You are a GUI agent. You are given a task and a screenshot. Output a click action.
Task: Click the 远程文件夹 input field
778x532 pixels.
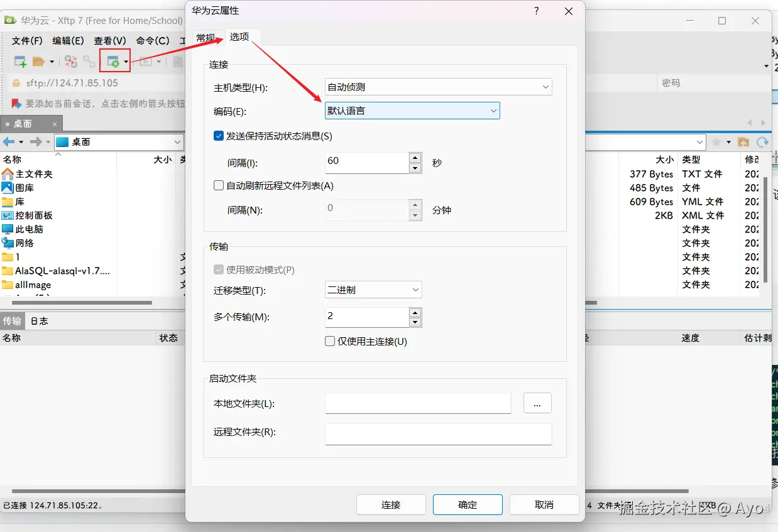439,434
